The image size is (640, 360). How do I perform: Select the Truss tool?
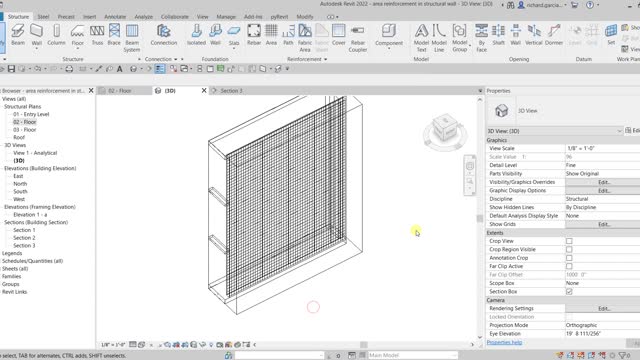[x=97, y=35]
